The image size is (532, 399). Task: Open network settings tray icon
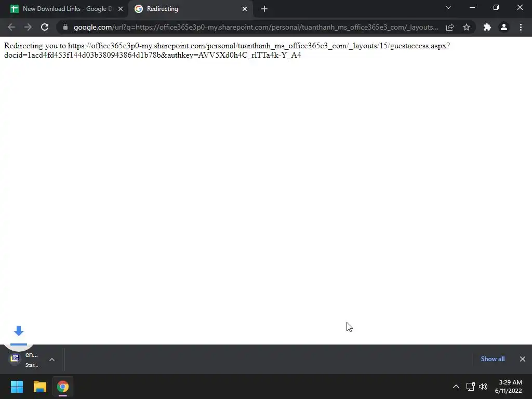[x=471, y=387]
